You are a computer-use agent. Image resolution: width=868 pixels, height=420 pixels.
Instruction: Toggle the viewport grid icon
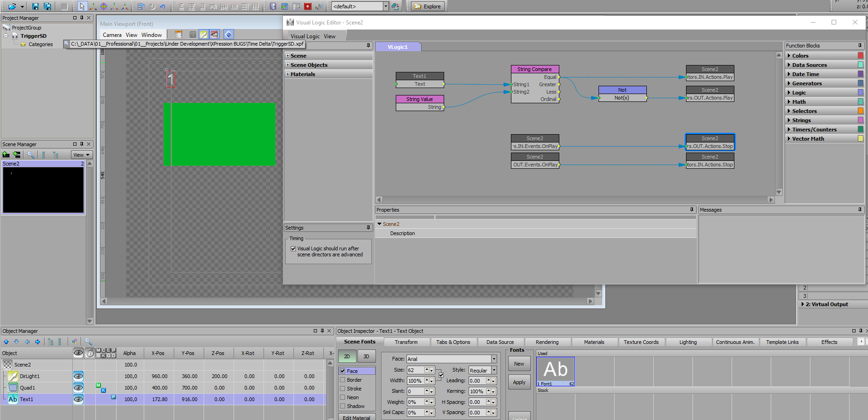pyautogui.click(x=193, y=35)
